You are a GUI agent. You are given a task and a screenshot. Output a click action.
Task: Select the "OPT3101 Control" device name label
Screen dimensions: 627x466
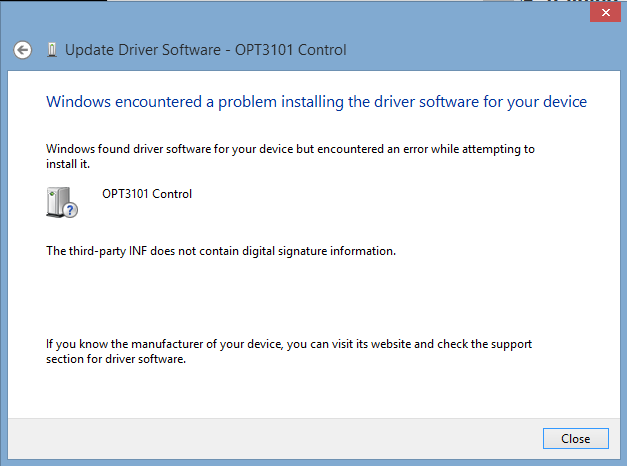click(x=146, y=194)
